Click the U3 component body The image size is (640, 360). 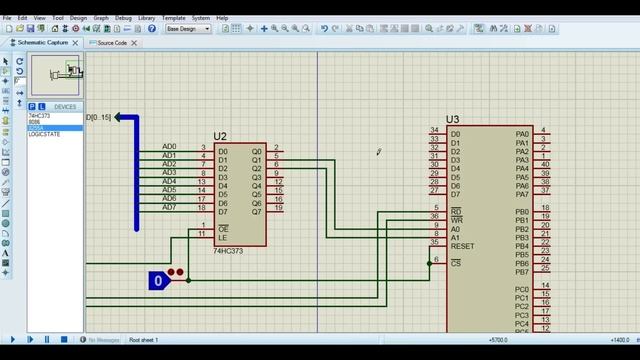490,229
